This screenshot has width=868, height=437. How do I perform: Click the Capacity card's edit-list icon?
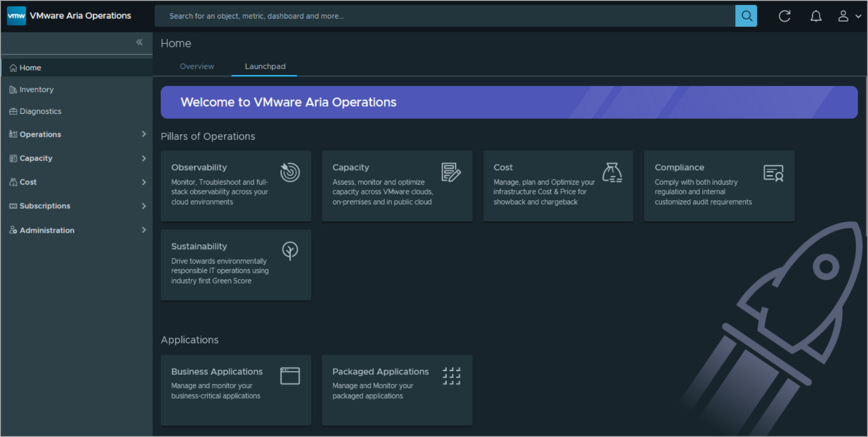[451, 172]
